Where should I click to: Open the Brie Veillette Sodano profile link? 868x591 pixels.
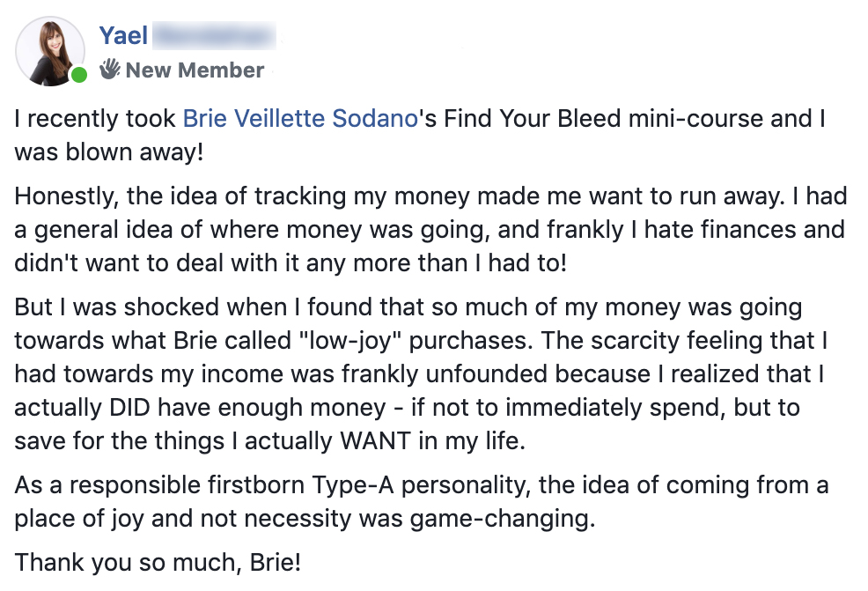click(300, 119)
